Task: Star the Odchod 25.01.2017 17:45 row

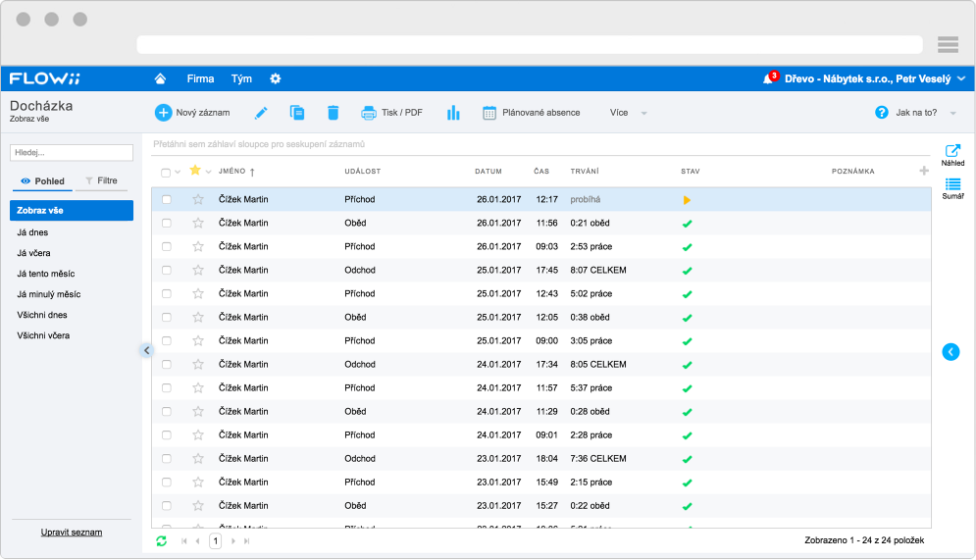Action: pyautogui.click(x=198, y=271)
